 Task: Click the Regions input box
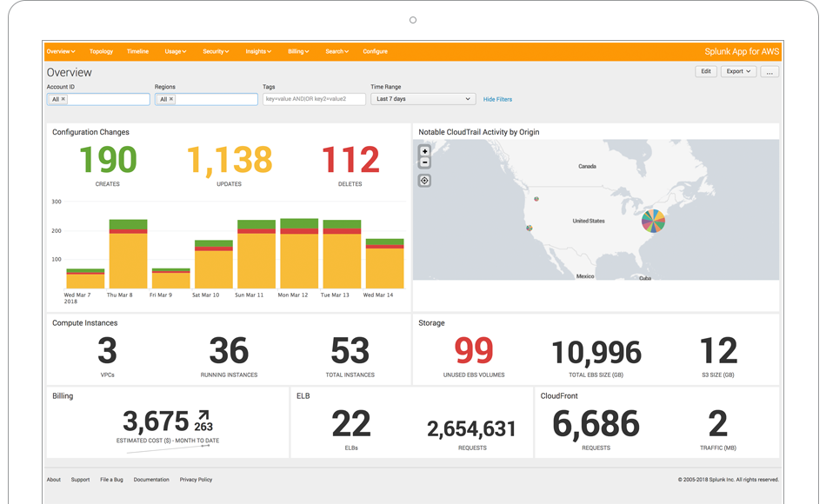pyautogui.click(x=206, y=99)
